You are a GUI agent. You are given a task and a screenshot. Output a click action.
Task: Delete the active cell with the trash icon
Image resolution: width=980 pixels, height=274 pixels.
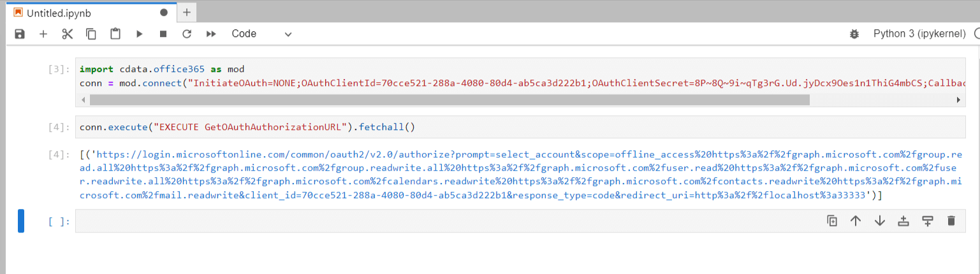pyautogui.click(x=951, y=221)
